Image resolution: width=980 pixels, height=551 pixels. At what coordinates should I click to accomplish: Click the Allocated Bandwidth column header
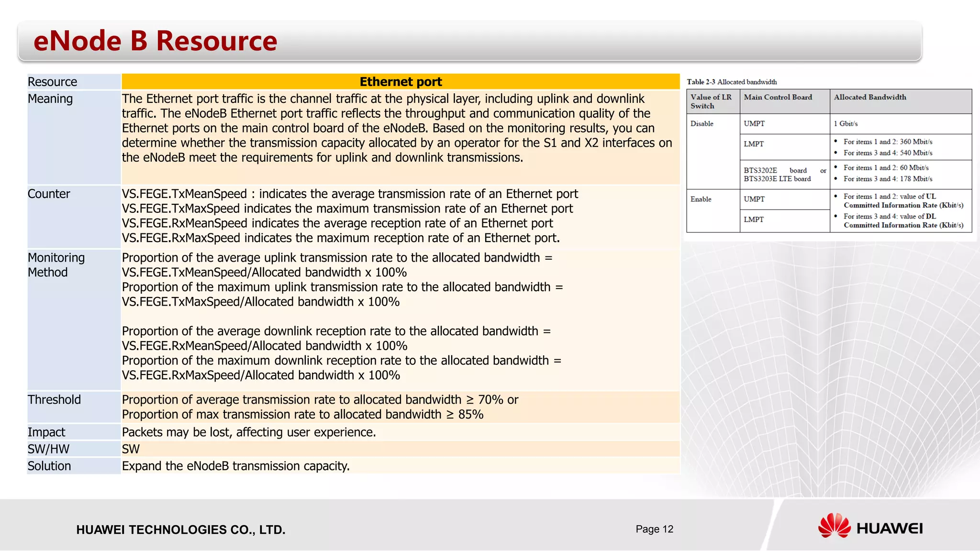[869, 97]
